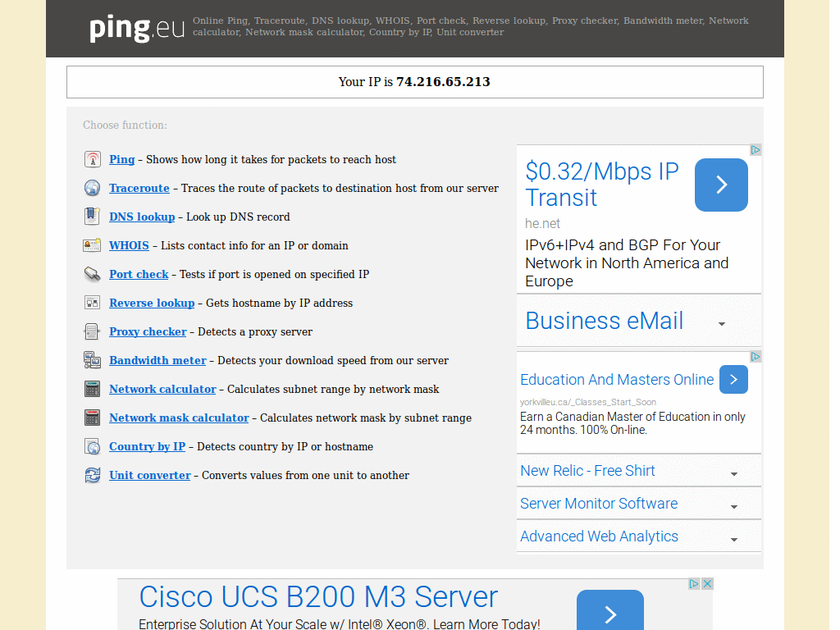This screenshot has width=840, height=630.
Task: Click the Port check plug icon
Action: click(92, 274)
